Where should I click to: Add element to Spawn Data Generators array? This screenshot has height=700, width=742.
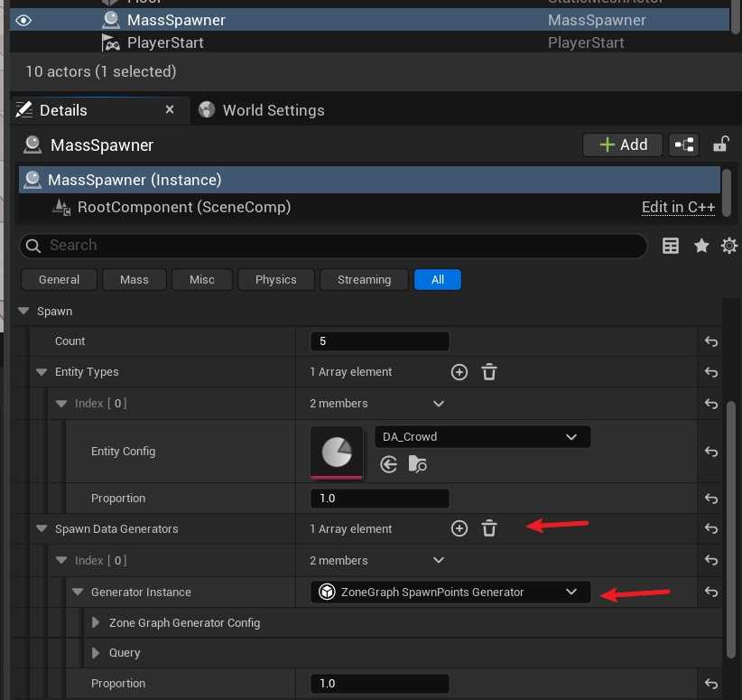pos(459,529)
